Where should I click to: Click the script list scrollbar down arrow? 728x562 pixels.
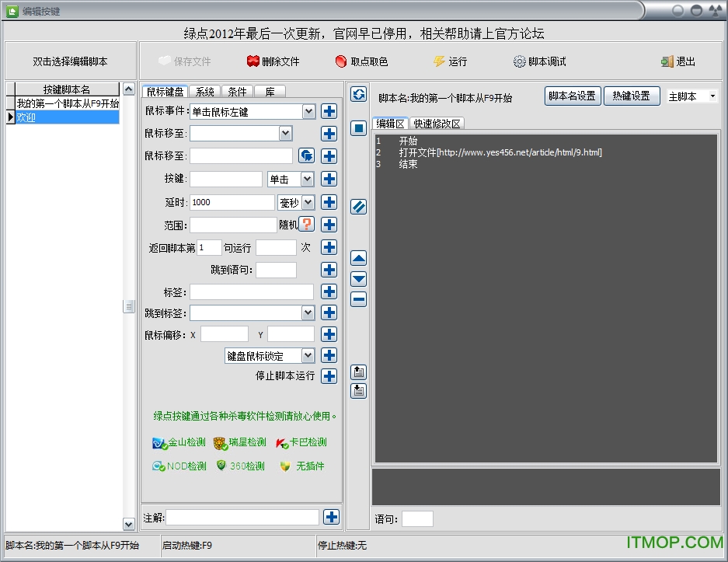coord(129,524)
